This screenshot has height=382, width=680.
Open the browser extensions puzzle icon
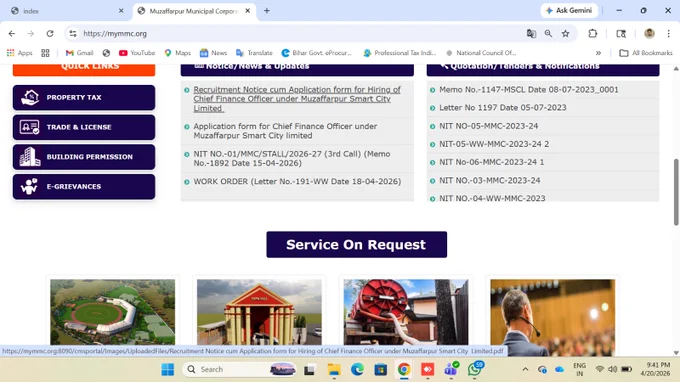592,33
